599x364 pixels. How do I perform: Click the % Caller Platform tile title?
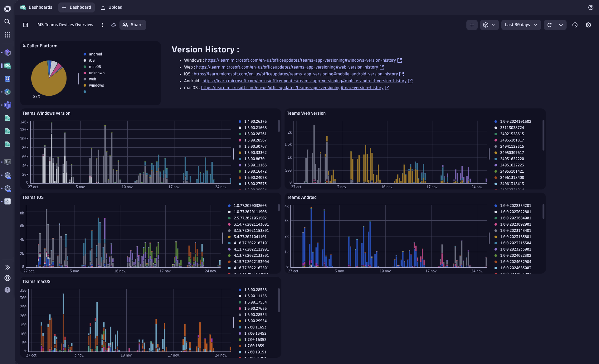pos(40,46)
